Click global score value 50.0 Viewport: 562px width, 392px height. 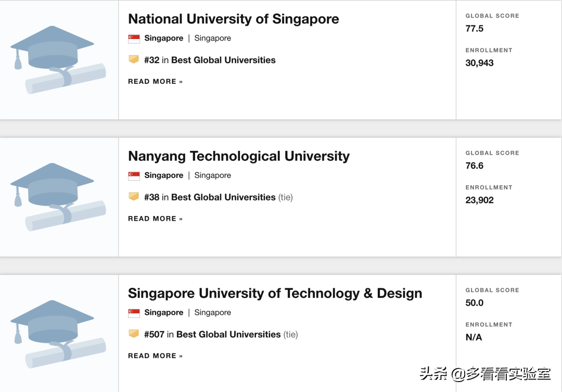474,303
